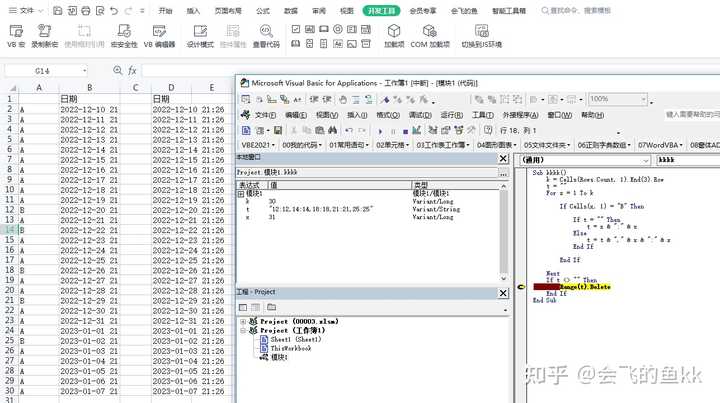Click the locals window vertical scrollbar
The image size is (720, 403).
click(504, 232)
